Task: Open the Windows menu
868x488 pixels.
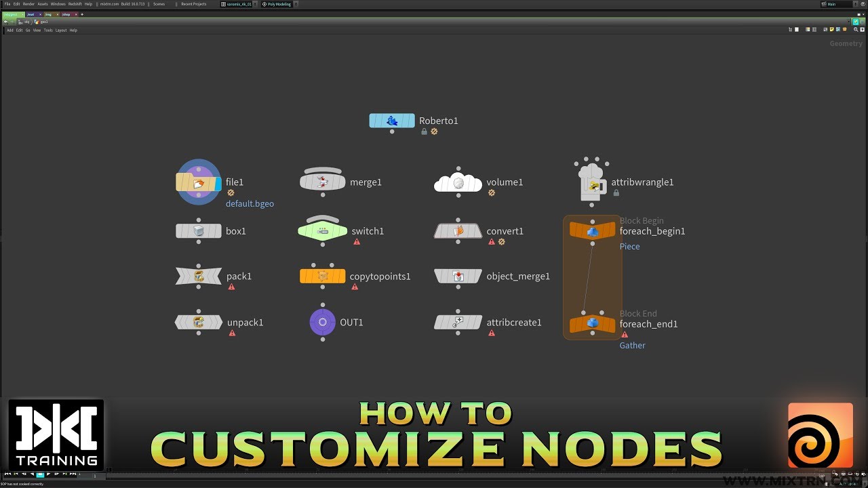Action: point(58,4)
